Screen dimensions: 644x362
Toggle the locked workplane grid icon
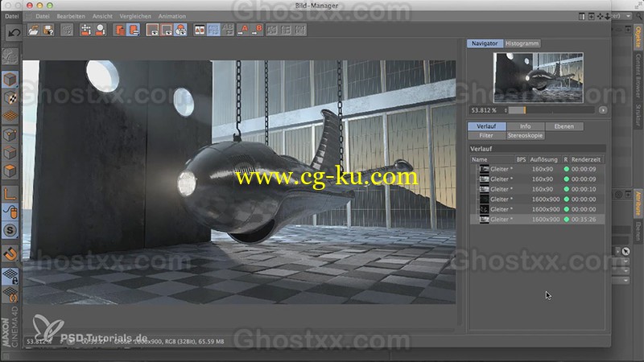(10, 276)
